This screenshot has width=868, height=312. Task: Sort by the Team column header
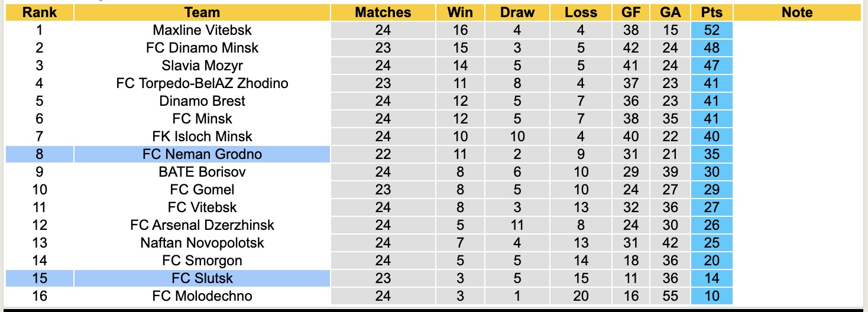tap(202, 12)
